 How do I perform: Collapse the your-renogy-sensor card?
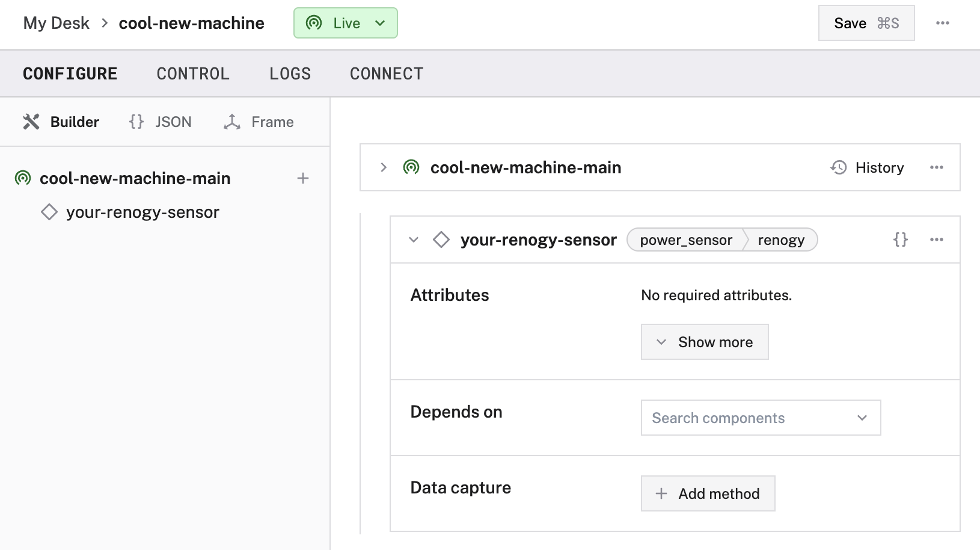point(414,239)
